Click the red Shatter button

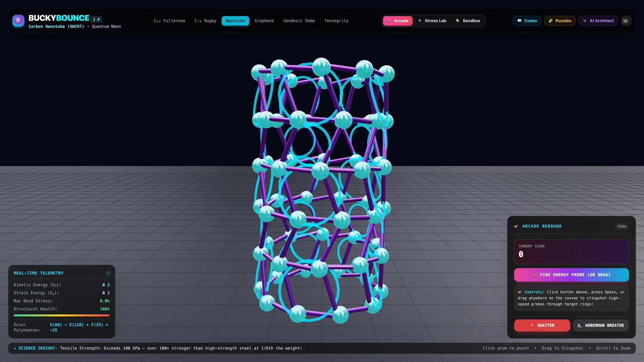(x=542, y=325)
